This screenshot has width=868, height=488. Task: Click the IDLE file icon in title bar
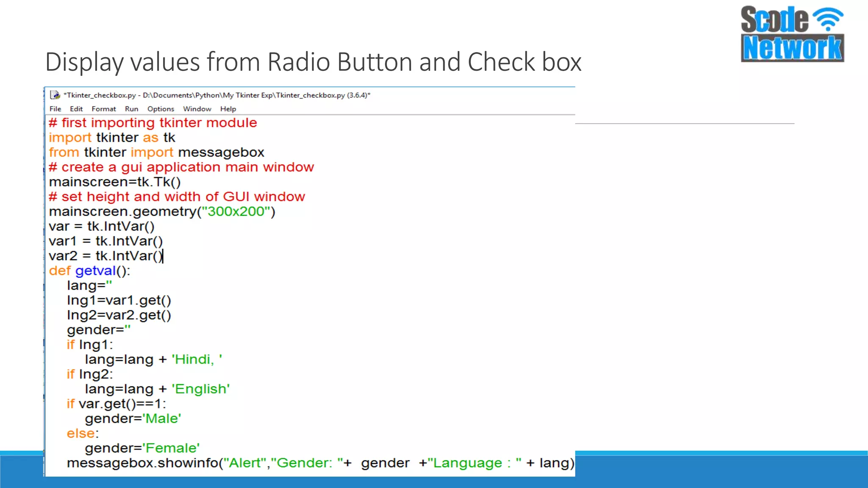55,95
